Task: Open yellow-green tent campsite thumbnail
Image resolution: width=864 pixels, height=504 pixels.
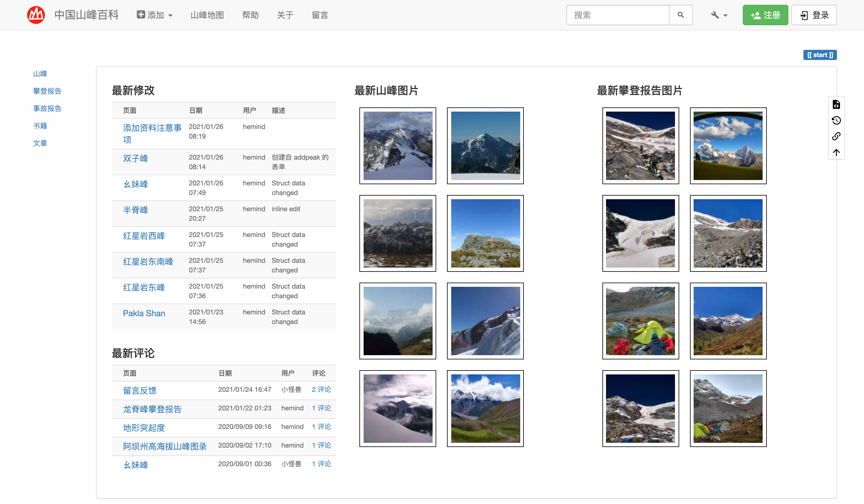Action: 640,321
